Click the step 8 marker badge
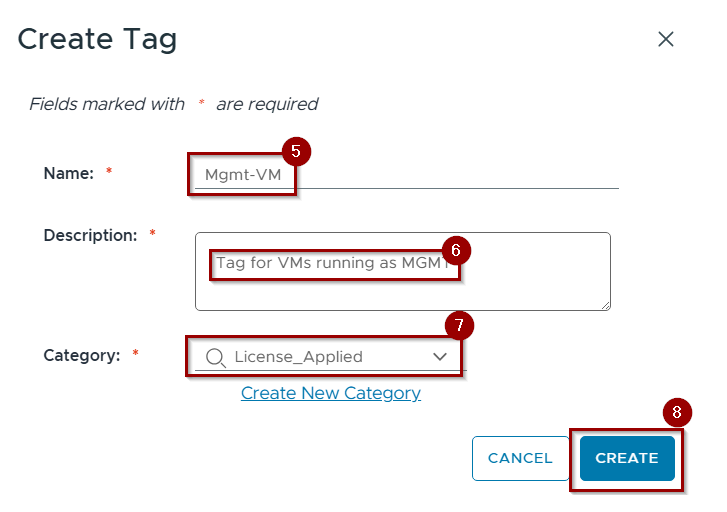The width and height of the screenshot is (727, 512). coord(677,412)
